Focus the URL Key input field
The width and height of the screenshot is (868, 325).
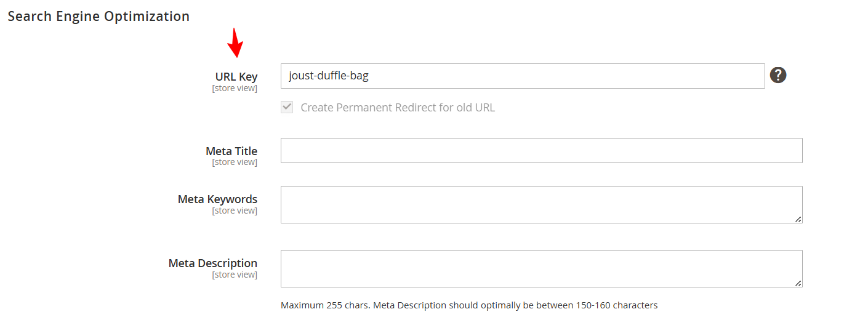click(x=522, y=76)
